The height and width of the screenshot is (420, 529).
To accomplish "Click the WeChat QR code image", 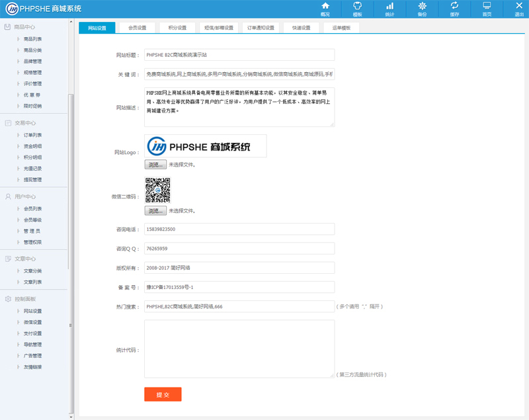I will (x=158, y=190).
